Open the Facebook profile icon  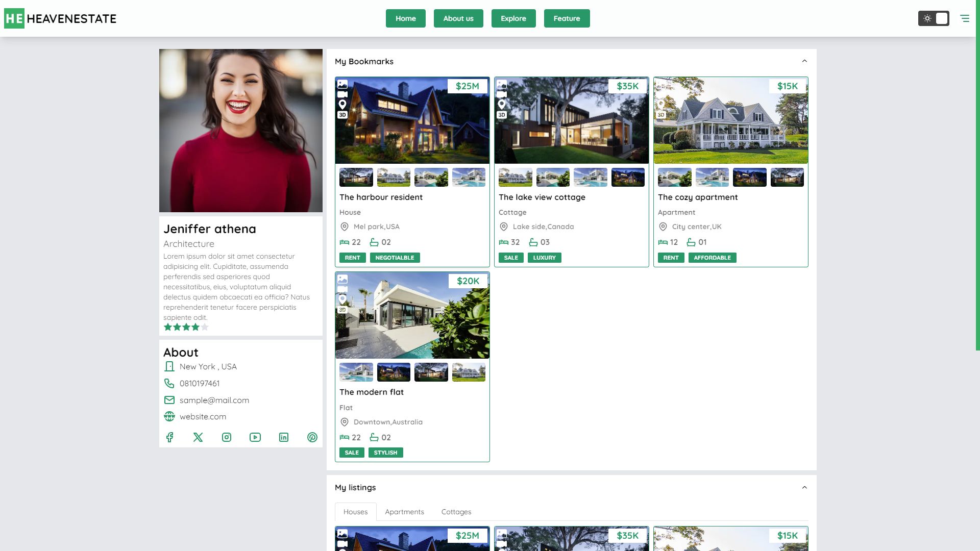click(169, 437)
